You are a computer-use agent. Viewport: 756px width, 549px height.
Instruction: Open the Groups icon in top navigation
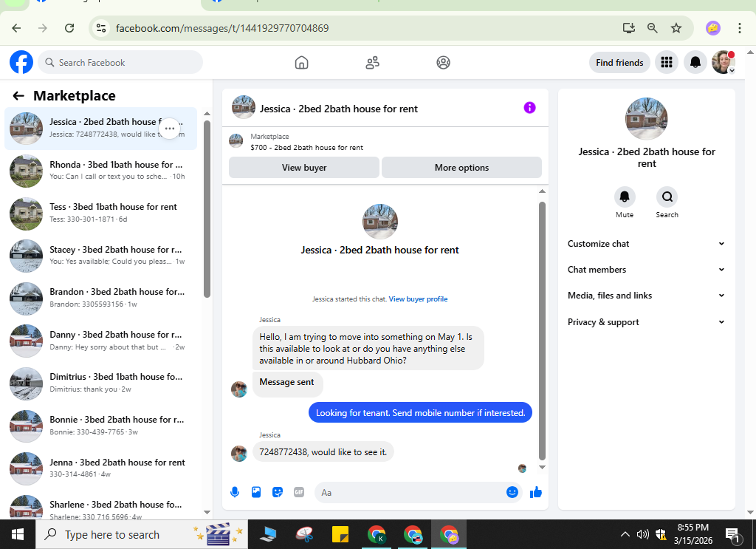443,63
